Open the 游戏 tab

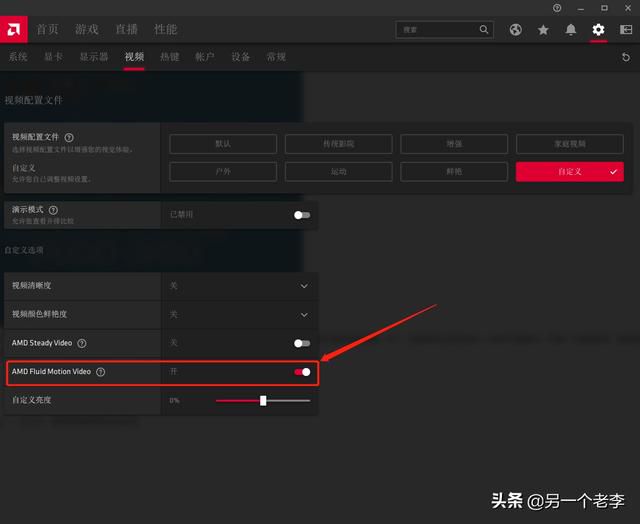click(x=87, y=29)
